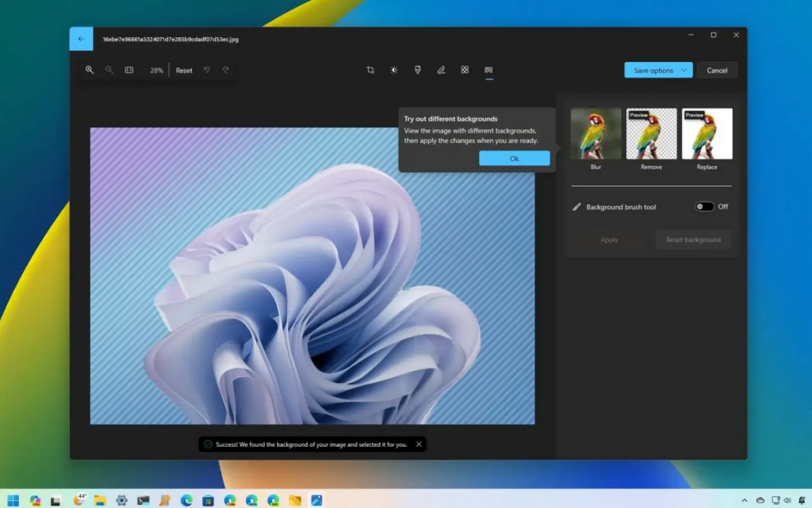Open Edge Dev from the taskbar
The height and width of the screenshot is (508, 812).
click(274, 500)
